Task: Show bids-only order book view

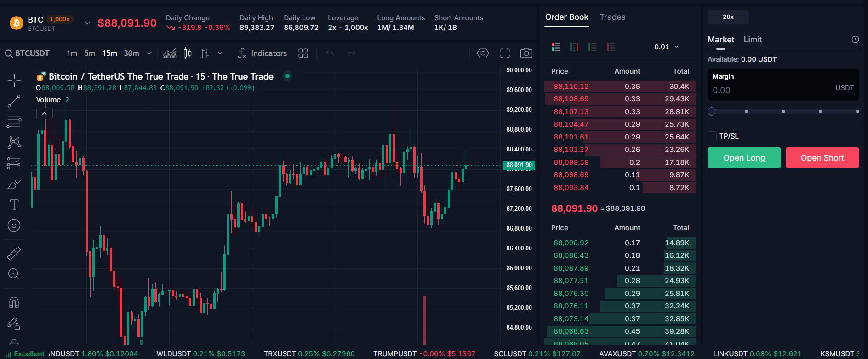Action: click(593, 47)
